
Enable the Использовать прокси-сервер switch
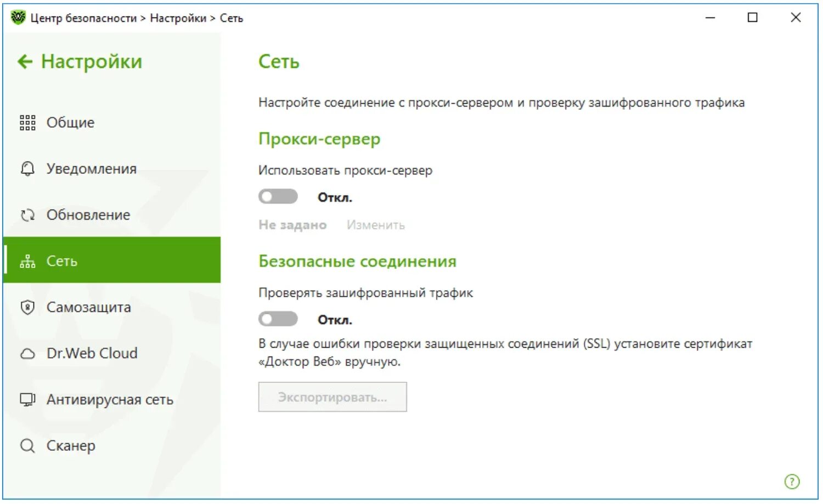[278, 196]
